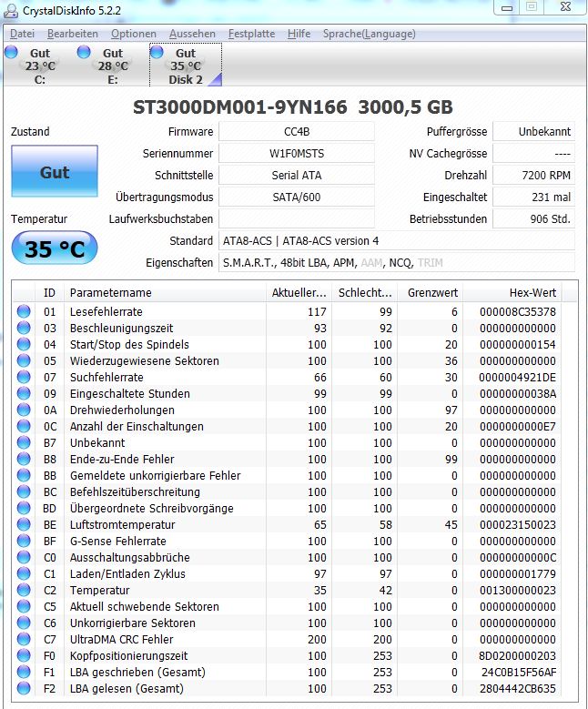Click the status orb of Start/Stop des Spindels

[24, 344]
